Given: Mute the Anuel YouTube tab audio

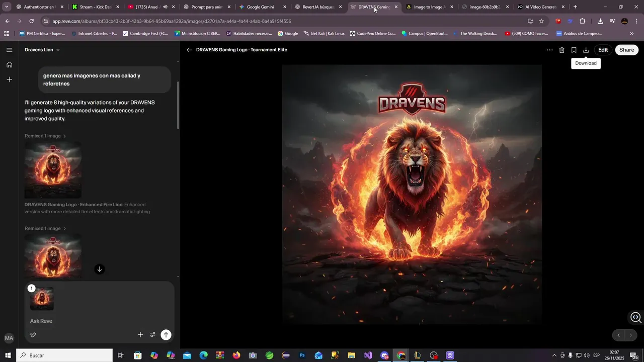Looking at the screenshot, I should click(165, 7).
